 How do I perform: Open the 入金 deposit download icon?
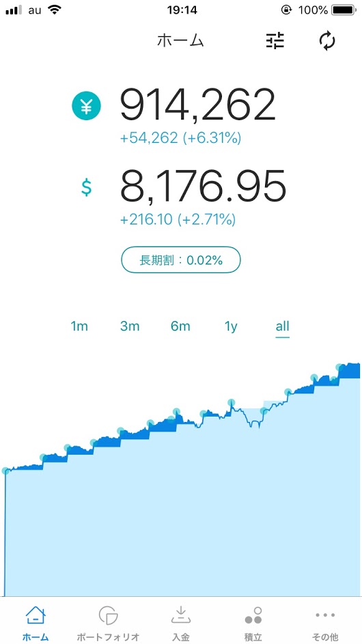click(x=181, y=615)
